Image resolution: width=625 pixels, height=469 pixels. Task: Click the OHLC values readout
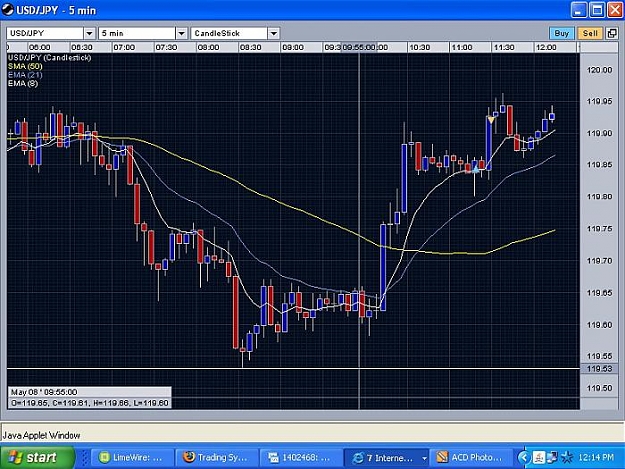click(90, 403)
